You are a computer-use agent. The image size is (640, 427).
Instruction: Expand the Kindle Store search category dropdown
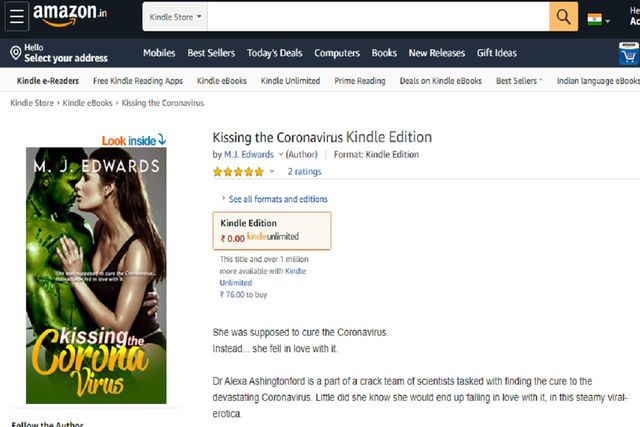pos(175,17)
